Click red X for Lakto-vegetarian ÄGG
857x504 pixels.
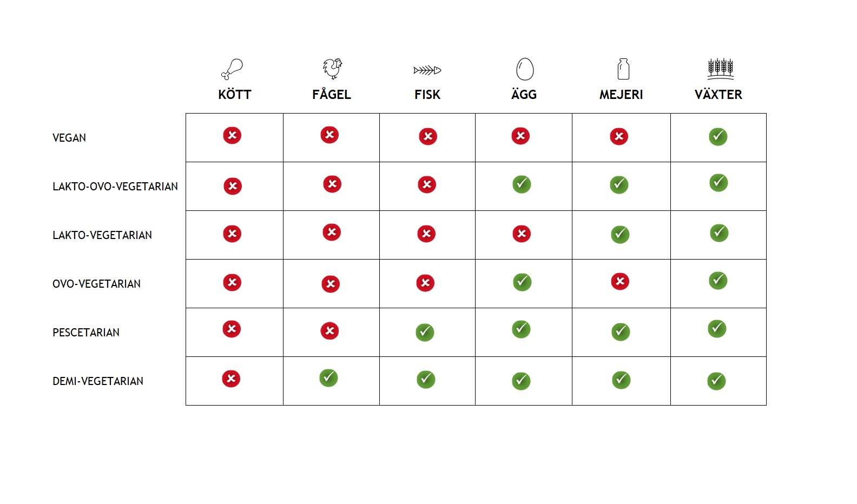(x=522, y=234)
